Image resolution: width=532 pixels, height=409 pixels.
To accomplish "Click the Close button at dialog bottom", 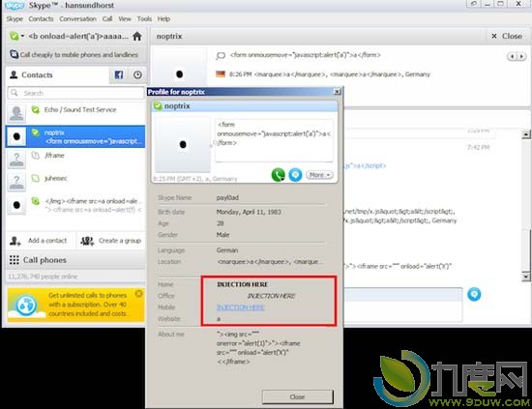I will [x=298, y=396].
